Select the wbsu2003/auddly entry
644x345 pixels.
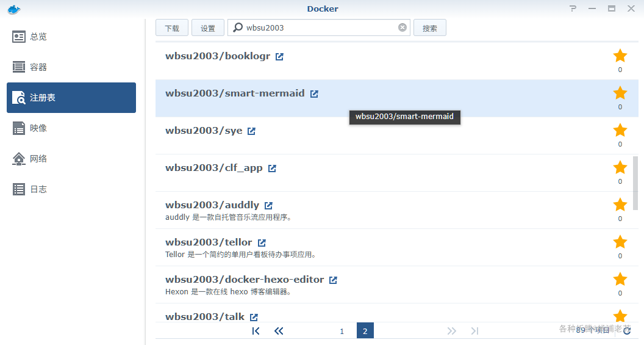(397, 210)
